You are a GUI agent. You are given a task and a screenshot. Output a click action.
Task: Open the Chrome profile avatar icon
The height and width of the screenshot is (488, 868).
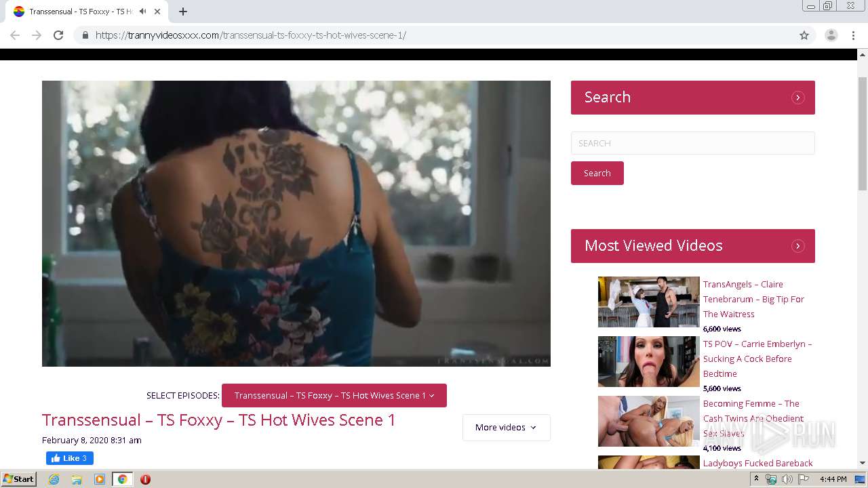point(831,35)
